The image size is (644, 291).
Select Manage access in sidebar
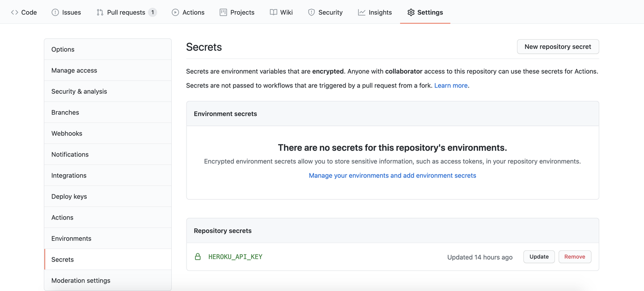74,70
